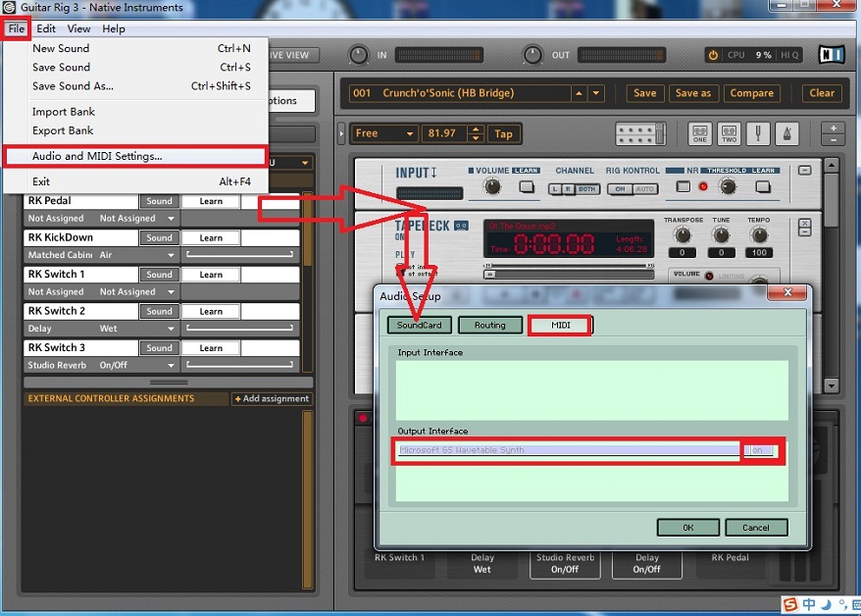Click Tap tempo button
The image size is (861, 616).
point(503,134)
